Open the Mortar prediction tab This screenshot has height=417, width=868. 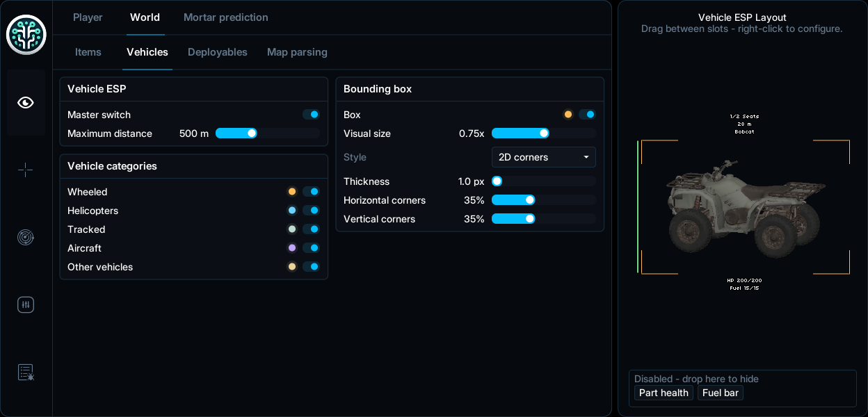[x=226, y=17]
